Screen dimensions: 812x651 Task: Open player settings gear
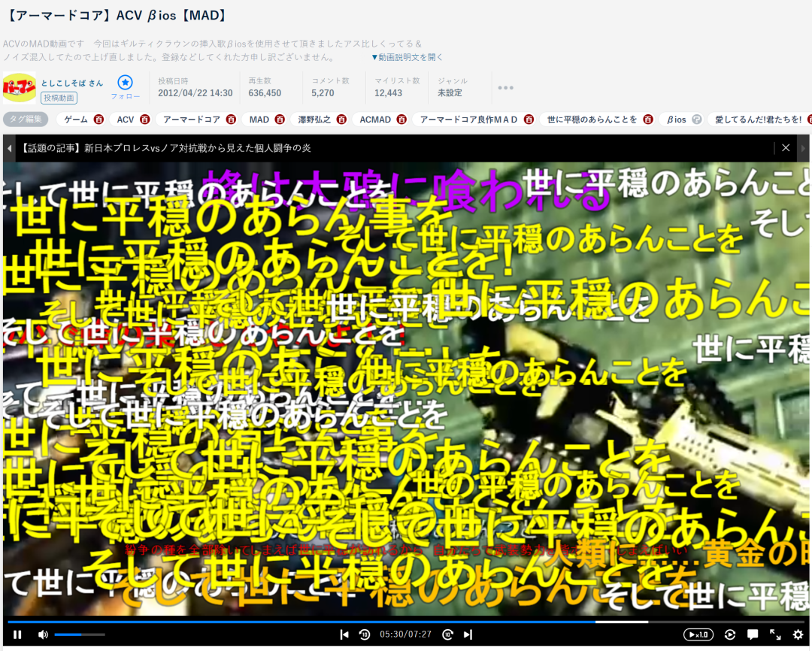(x=798, y=634)
